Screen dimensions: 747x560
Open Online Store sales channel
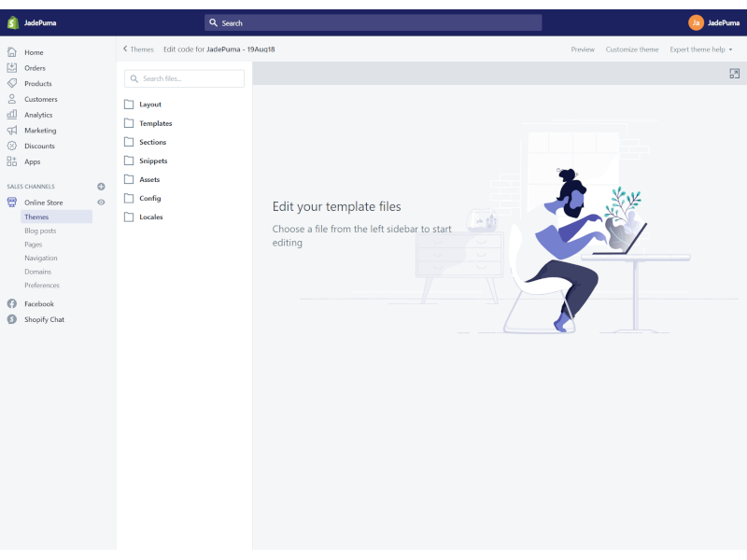[x=43, y=203]
